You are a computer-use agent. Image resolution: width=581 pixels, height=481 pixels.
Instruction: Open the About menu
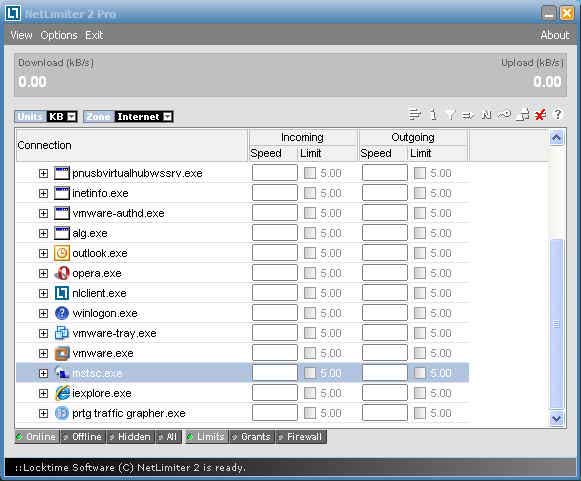(554, 35)
